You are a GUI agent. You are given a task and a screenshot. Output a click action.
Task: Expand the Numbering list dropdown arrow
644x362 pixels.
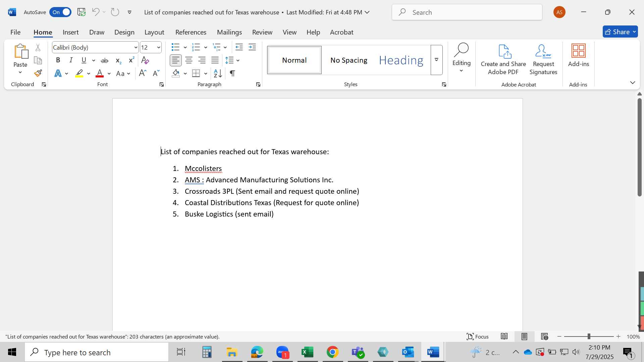206,48
